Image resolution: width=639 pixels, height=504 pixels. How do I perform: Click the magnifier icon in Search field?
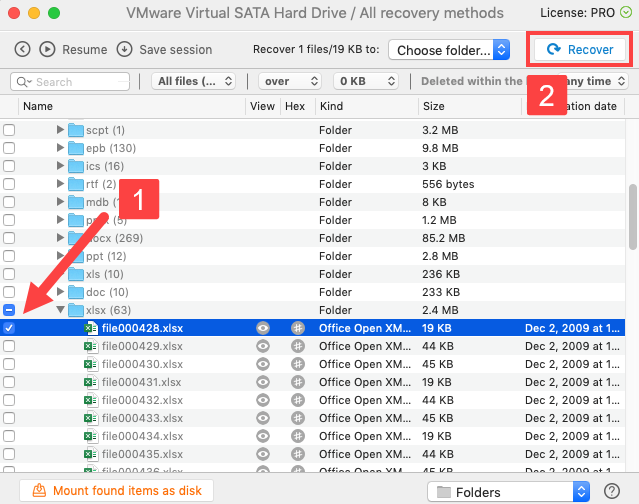[22, 82]
